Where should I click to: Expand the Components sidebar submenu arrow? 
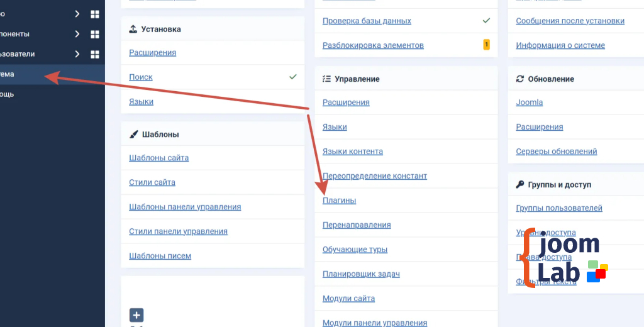pyautogui.click(x=77, y=34)
